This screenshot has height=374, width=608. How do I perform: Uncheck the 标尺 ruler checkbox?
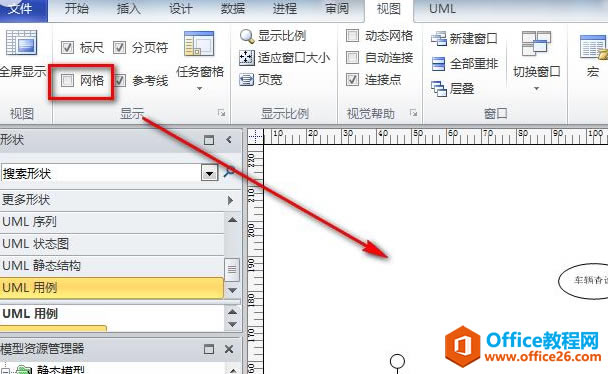click(67, 48)
